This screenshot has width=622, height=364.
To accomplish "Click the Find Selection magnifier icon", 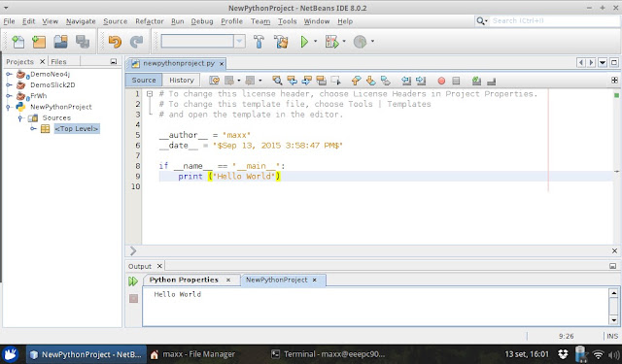I will coord(277,81).
